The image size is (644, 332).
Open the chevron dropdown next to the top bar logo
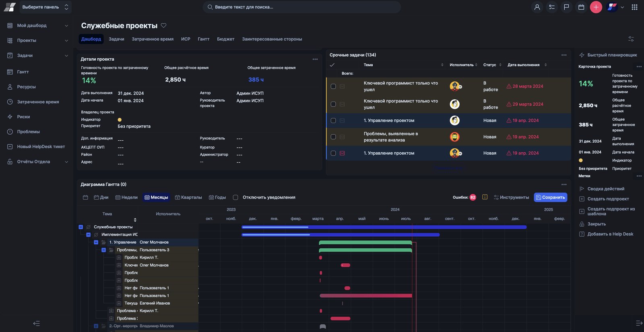pos(622,7)
